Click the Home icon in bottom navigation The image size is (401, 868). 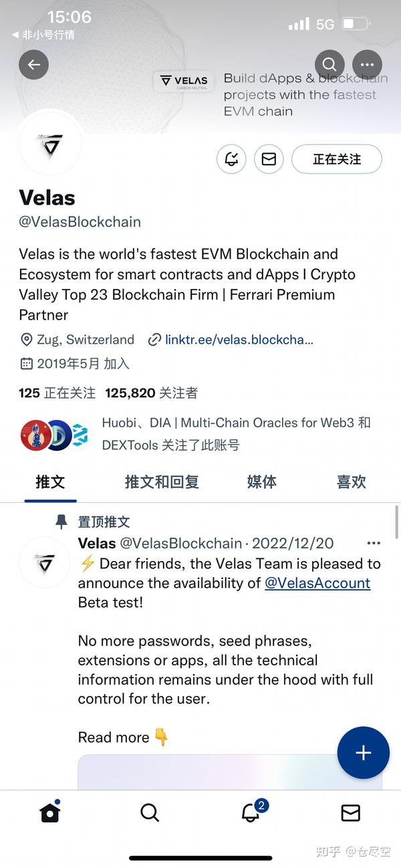49,813
